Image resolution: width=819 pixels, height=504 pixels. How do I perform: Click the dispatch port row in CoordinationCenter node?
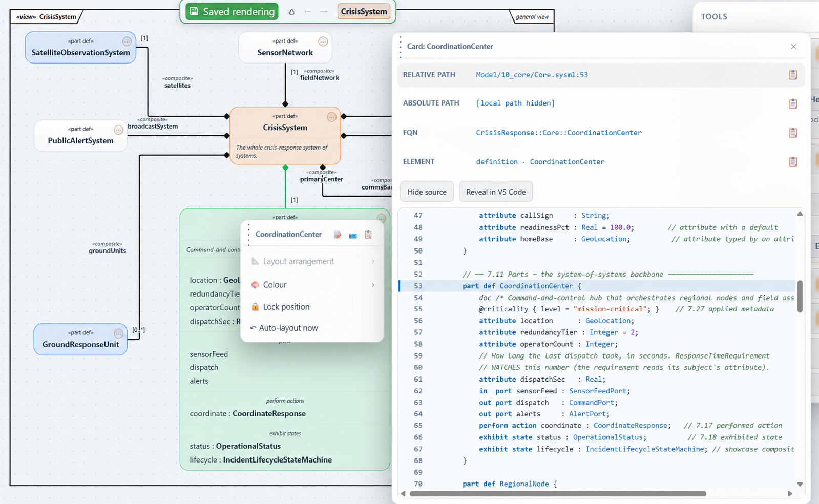[204, 367]
